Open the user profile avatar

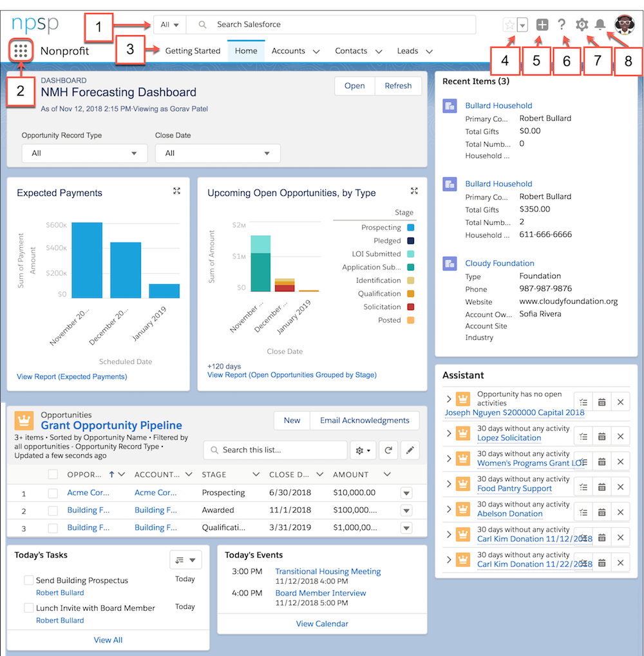624,24
